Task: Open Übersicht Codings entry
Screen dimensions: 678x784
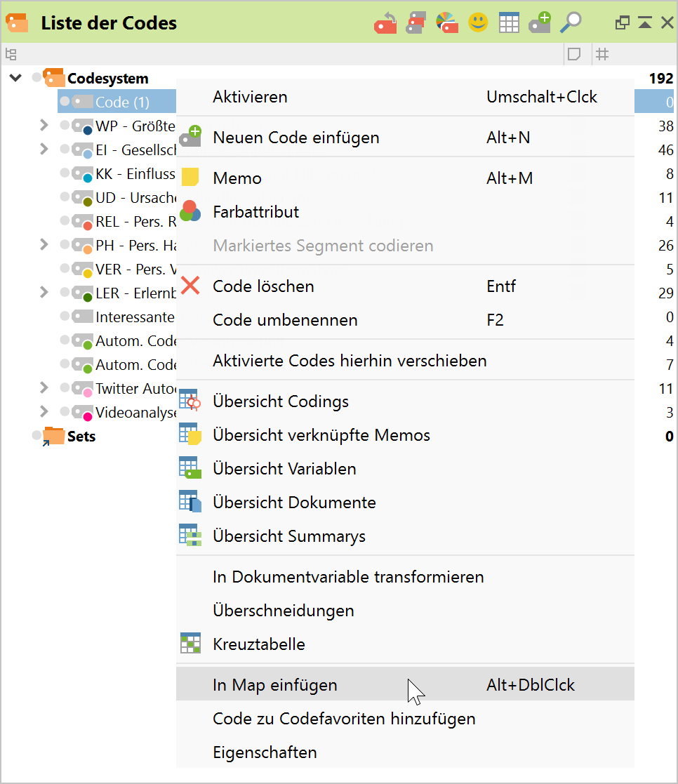Action: click(x=405, y=401)
